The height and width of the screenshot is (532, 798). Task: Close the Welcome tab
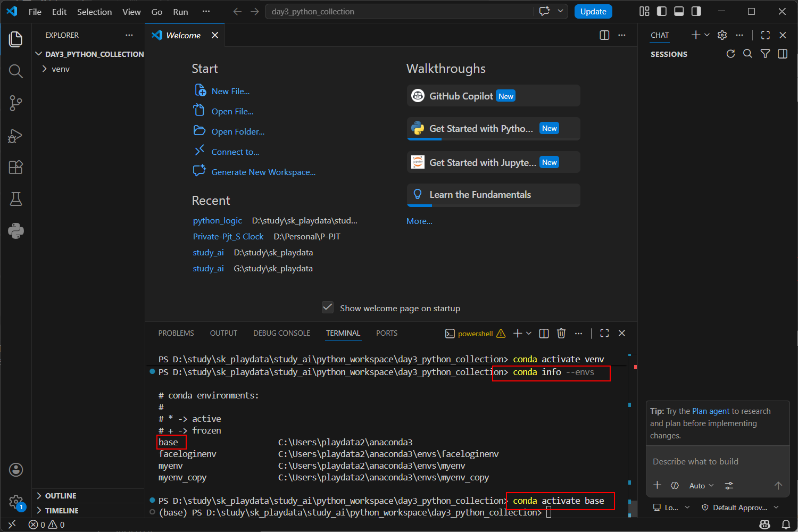(x=215, y=35)
